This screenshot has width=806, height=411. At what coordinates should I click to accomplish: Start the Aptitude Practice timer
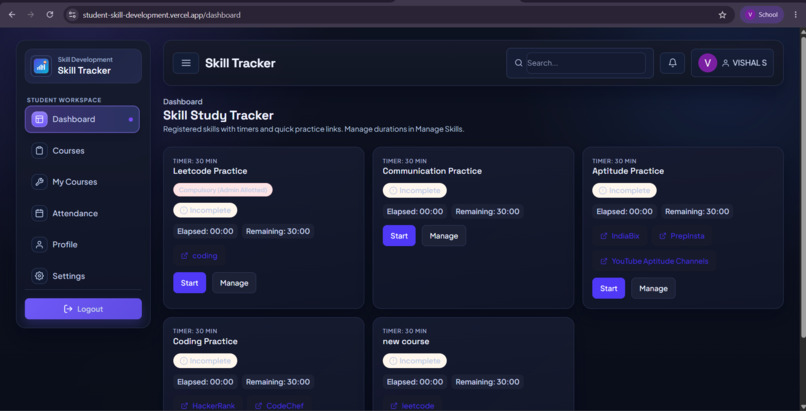(609, 288)
